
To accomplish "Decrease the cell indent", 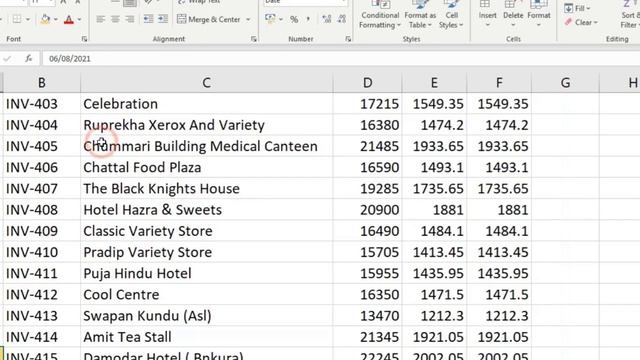I will (x=148, y=19).
